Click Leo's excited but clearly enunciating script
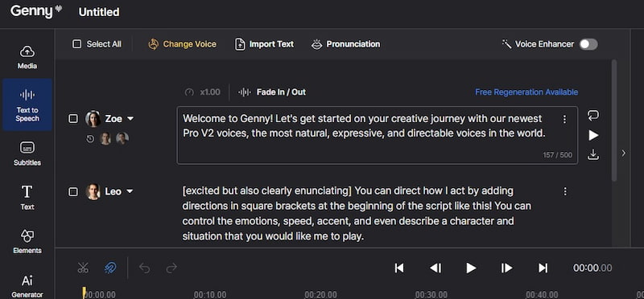644x299 pixels. point(357,214)
